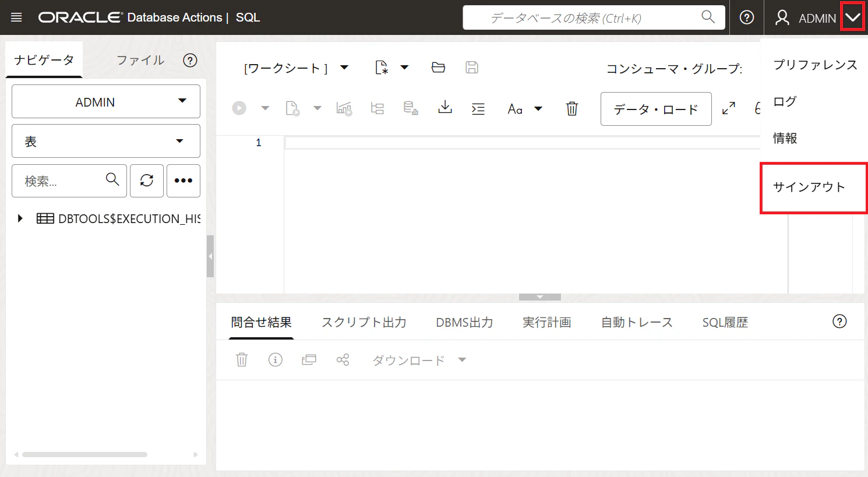The image size is (868, 477).
Task: Open the ADMIN schema dropdown
Action: click(x=106, y=101)
